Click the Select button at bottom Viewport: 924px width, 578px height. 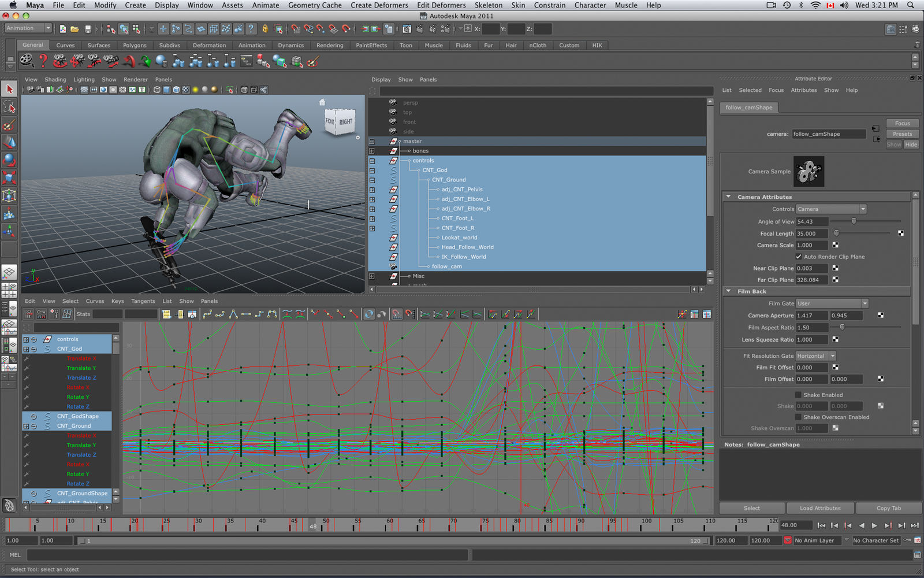[752, 508]
